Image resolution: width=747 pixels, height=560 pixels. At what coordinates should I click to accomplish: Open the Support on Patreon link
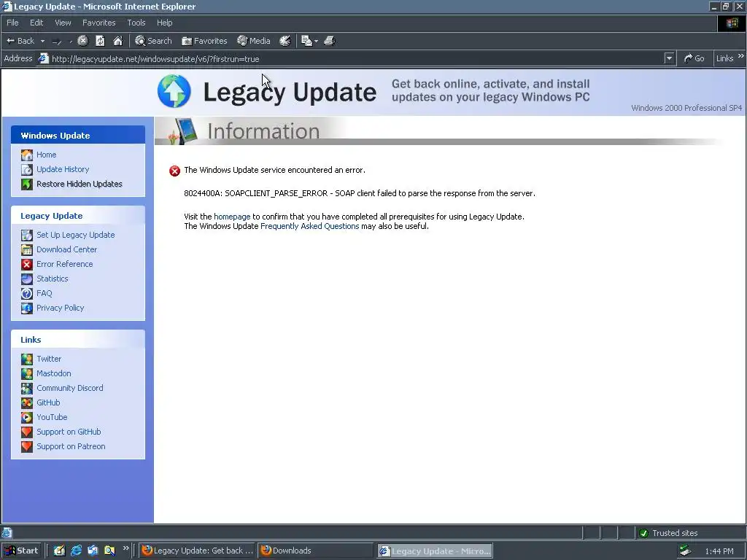tap(71, 447)
